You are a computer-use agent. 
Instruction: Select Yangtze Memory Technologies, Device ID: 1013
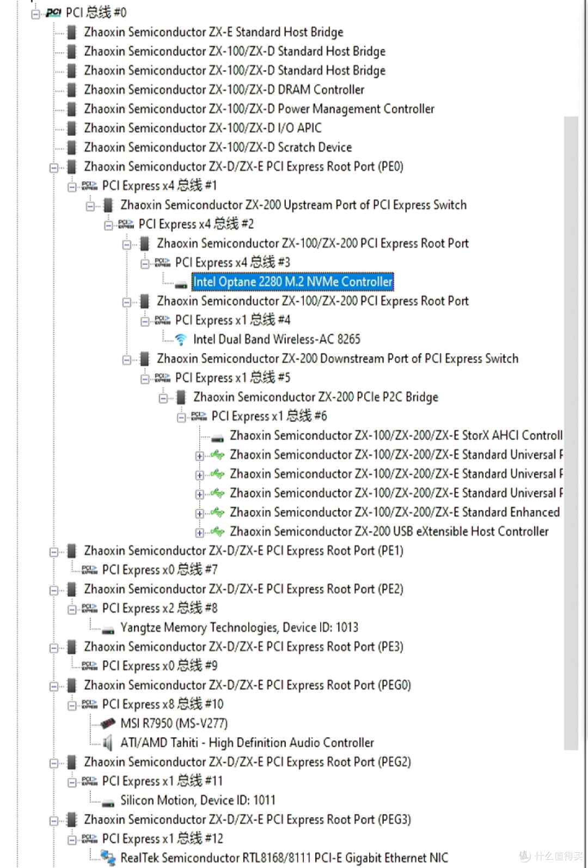pos(240,628)
